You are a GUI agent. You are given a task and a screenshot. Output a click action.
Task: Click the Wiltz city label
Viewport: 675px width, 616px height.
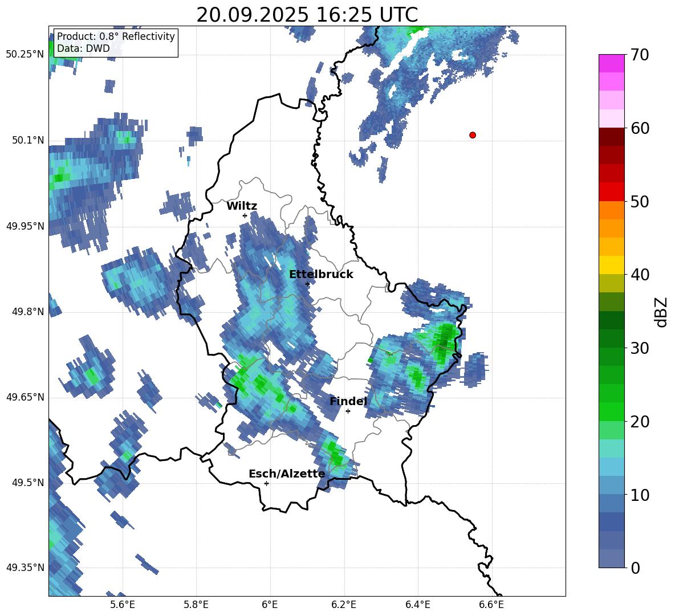[x=242, y=206]
